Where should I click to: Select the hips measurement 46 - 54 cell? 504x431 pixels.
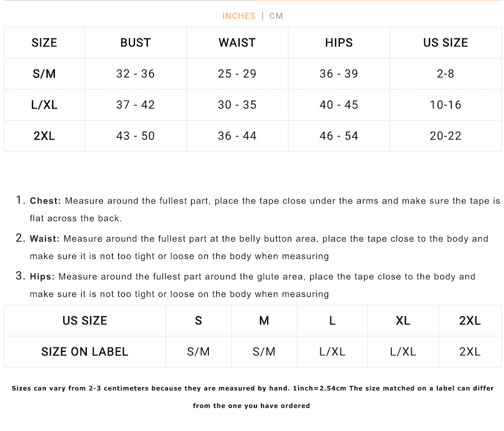(339, 136)
